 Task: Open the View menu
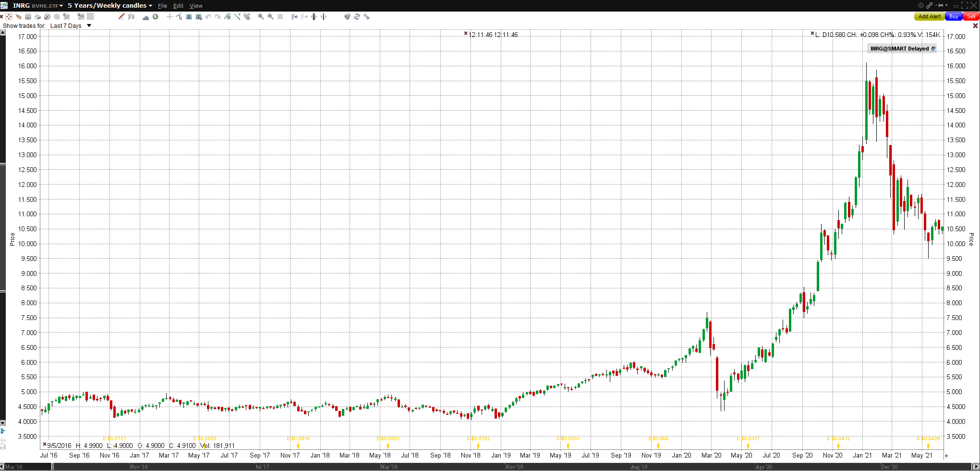(x=196, y=6)
